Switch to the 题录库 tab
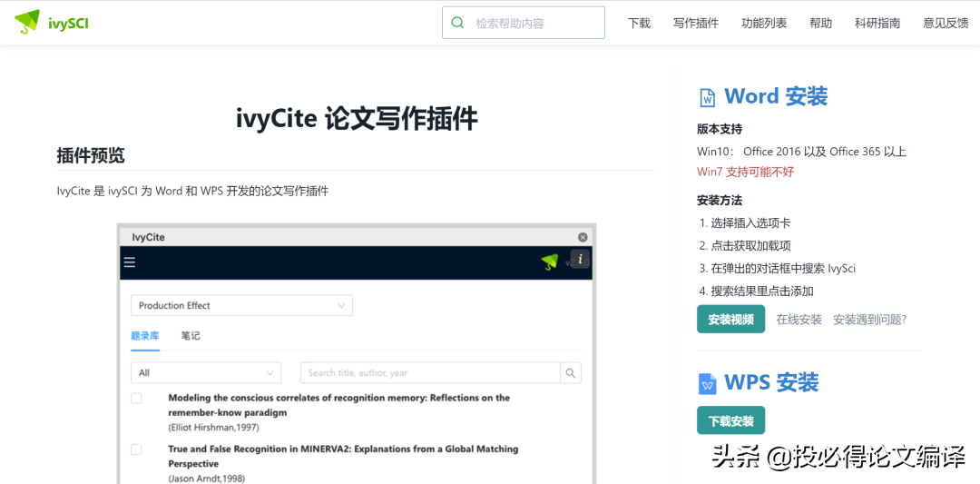Viewport: 980px width, 484px height. (x=145, y=336)
